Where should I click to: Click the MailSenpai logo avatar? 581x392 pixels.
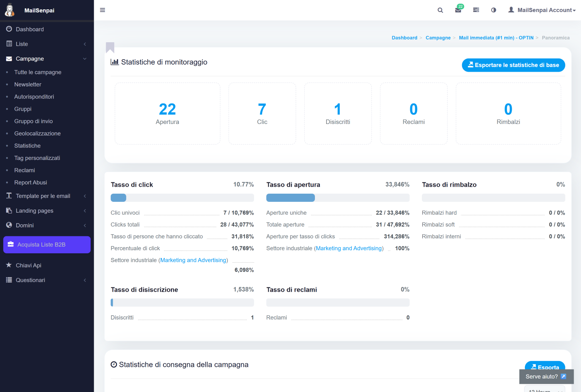tap(10, 10)
